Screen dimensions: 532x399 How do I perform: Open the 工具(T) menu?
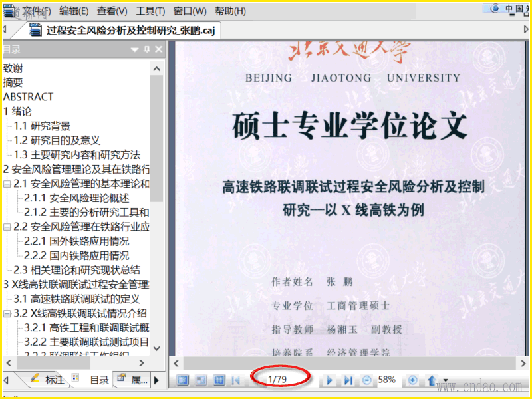coord(150,11)
